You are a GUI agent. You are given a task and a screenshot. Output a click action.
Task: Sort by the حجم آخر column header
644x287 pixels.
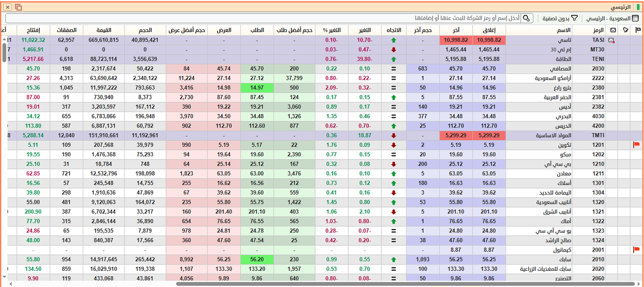(422, 30)
